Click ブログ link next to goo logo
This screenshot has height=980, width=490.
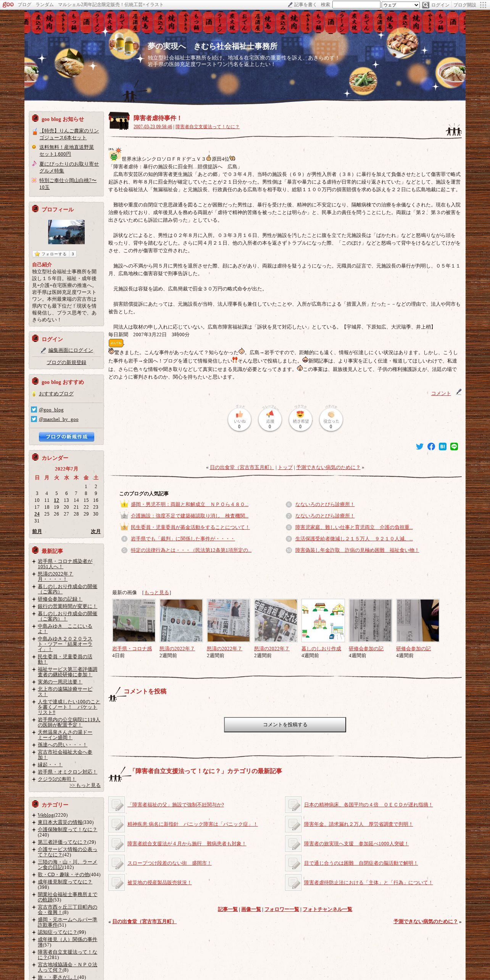coord(24,5)
